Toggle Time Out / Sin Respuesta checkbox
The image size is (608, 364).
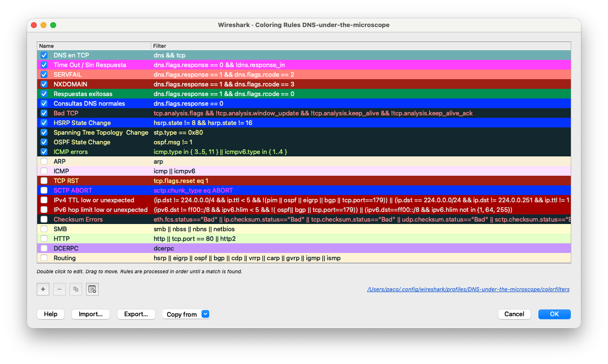pyautogui.click(x=44, y=65)
